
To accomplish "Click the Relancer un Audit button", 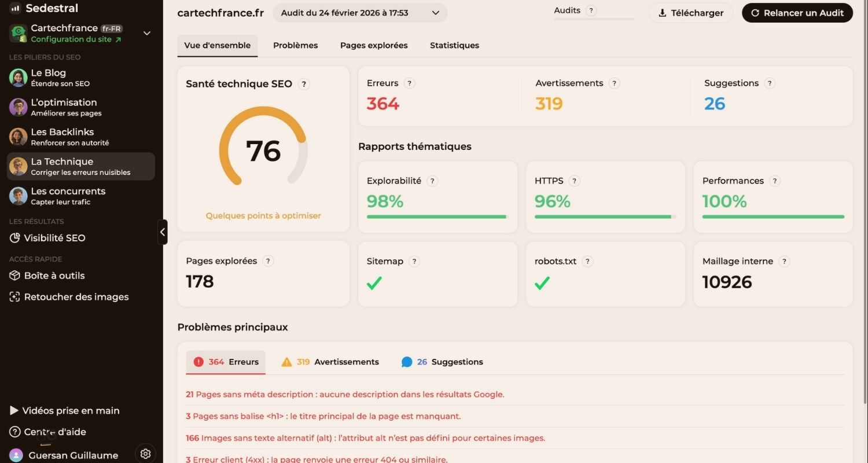I will tap(797, 13).
